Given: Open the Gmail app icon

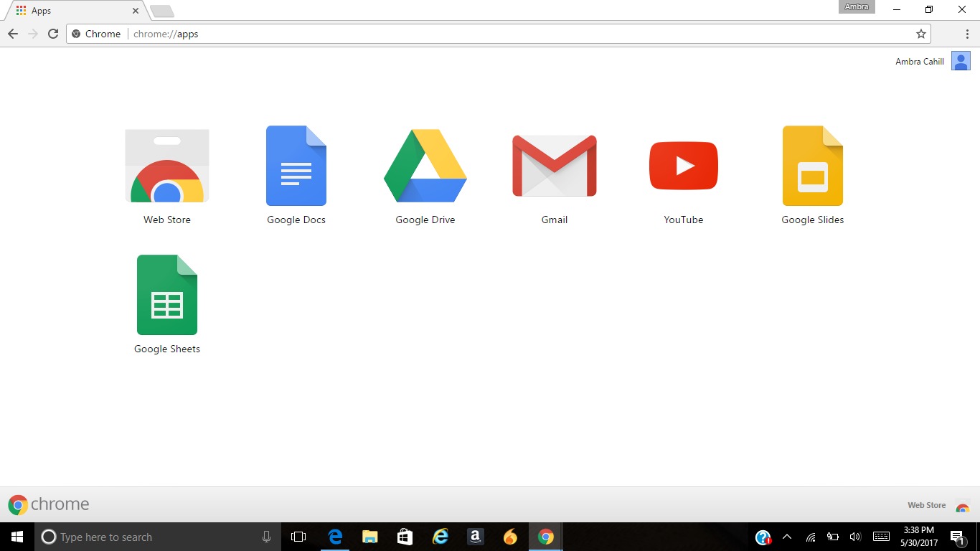Looking at the screenshot, I should coord(554,166).
